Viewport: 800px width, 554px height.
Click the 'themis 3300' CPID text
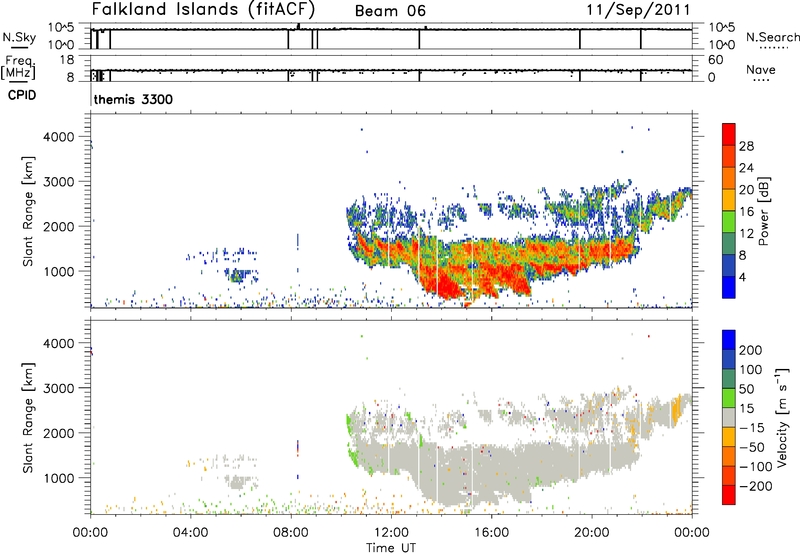pos(133,99)
